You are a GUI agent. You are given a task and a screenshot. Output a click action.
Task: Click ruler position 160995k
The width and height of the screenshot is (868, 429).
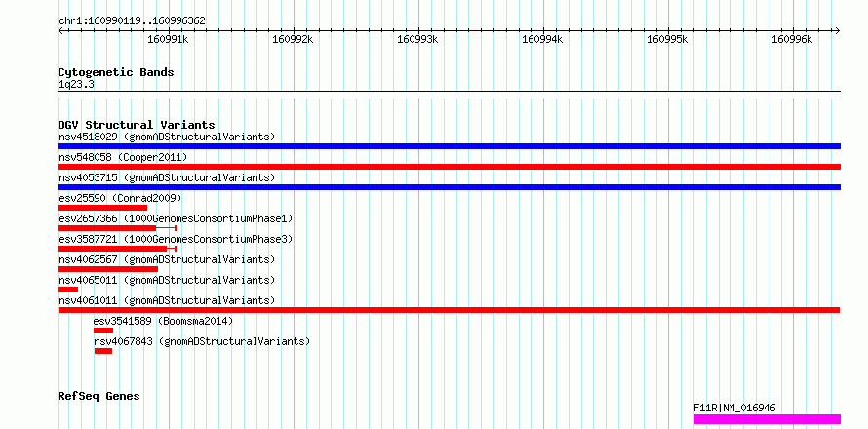tap(668, 39)
